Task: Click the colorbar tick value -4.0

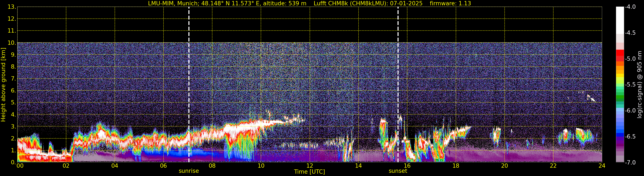Action: point(630,7)
